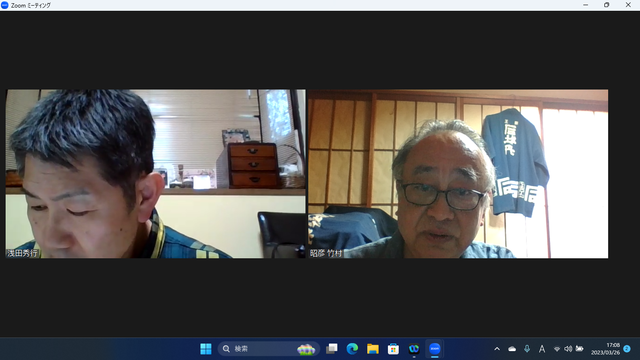Open Microsoft Store from the taskbar
The height and width of the screenshot is (360, 640).
click(393, 349)
